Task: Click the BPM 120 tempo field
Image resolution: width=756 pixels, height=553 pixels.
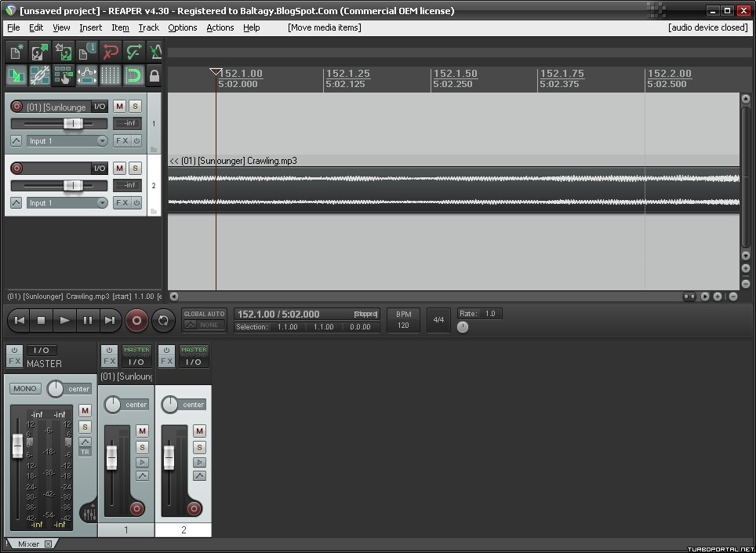Action: coord(404,320)
